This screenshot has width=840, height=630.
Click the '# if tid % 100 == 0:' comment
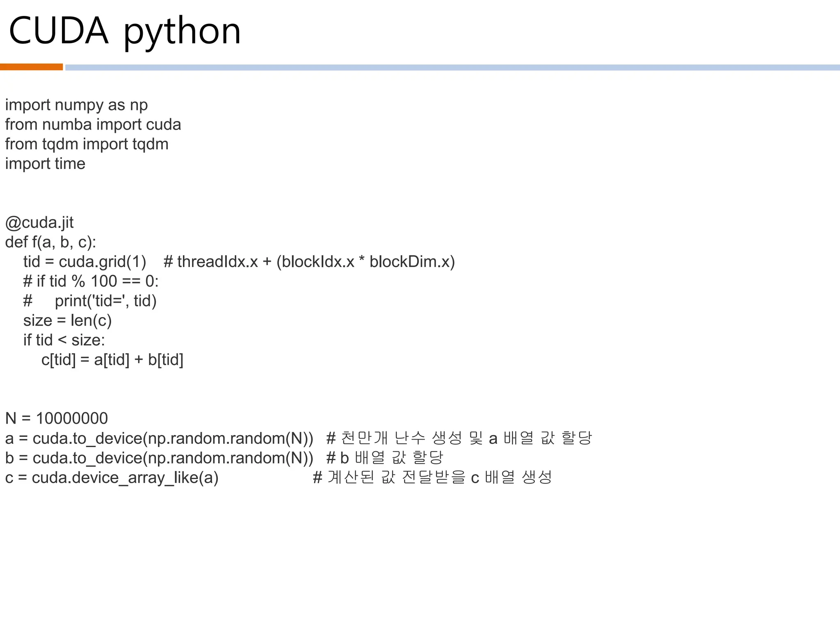click(91, 281)
